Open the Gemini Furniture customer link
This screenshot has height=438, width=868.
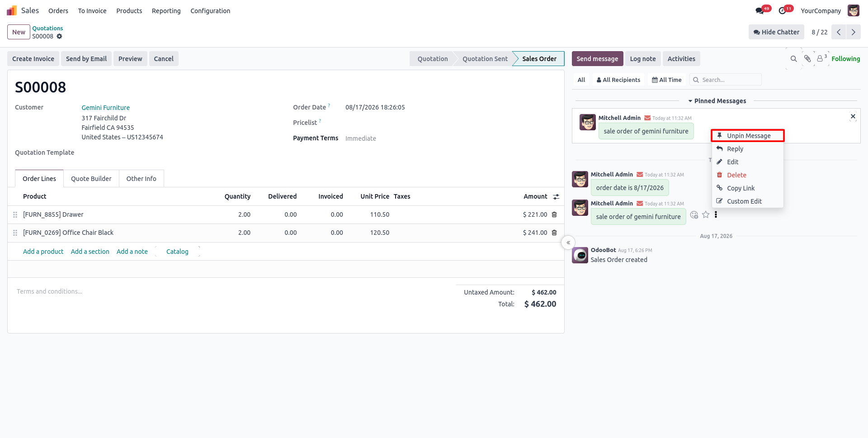coord(106,108)
